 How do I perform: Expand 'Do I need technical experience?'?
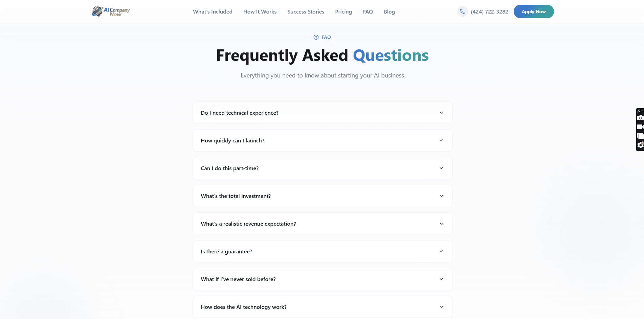click(x=322, y=113)
